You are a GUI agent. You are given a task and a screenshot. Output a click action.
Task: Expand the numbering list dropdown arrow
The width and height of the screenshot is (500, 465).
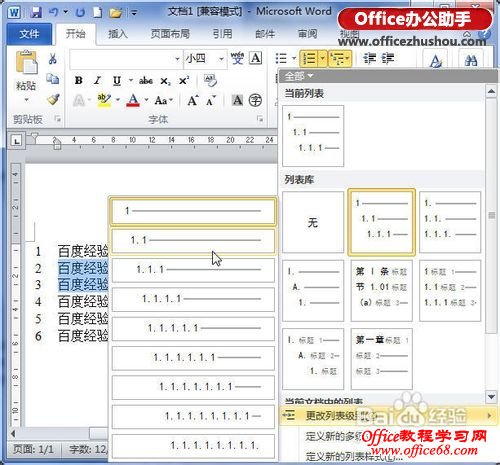click(x=322, y=59)
